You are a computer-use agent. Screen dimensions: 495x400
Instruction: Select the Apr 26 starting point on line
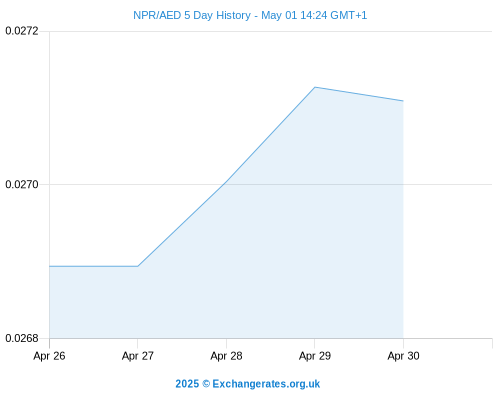pos(50,266)
